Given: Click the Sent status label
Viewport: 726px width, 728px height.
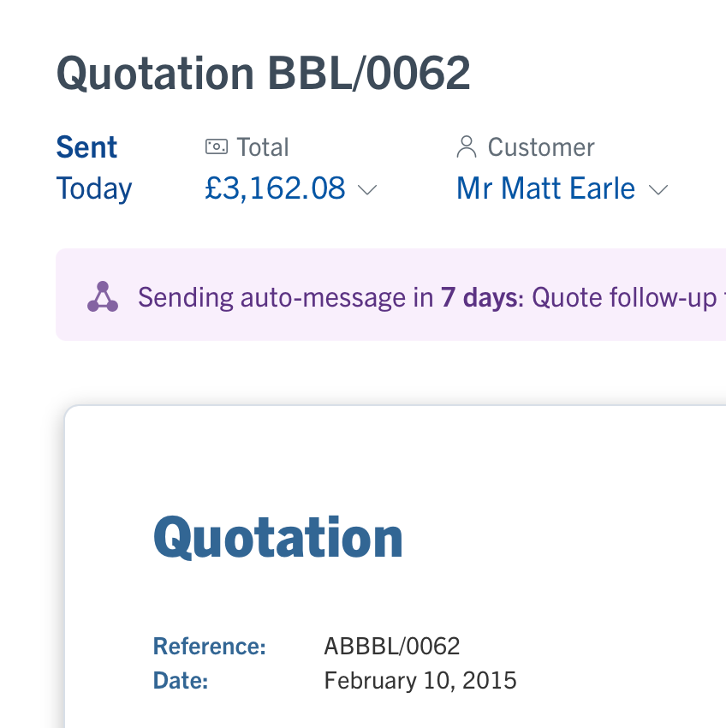Looking at the screenshot, I should tap(86, 147).
